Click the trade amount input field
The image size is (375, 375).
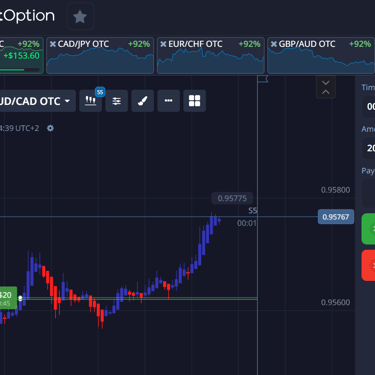369,148
